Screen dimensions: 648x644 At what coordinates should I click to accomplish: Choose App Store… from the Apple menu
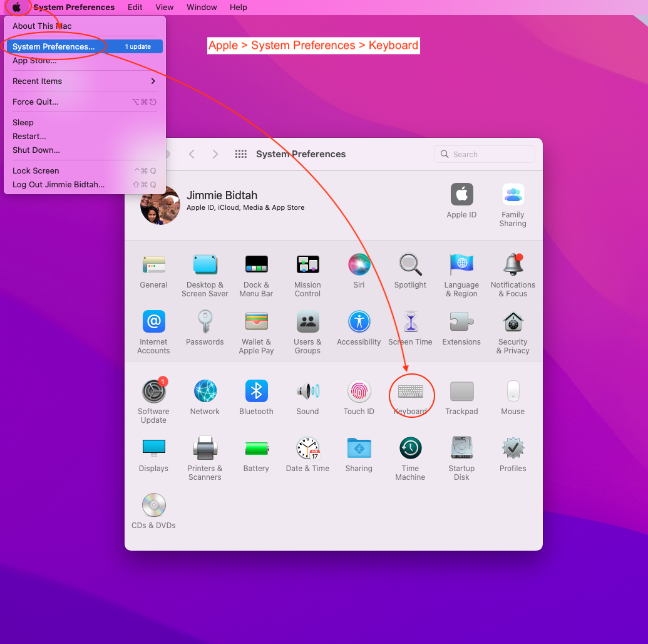coord(85,60)
